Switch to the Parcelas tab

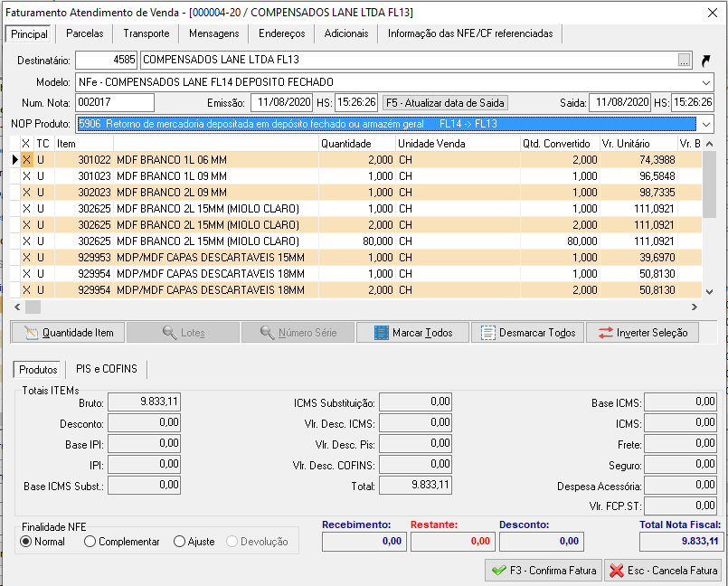point(84,33)
